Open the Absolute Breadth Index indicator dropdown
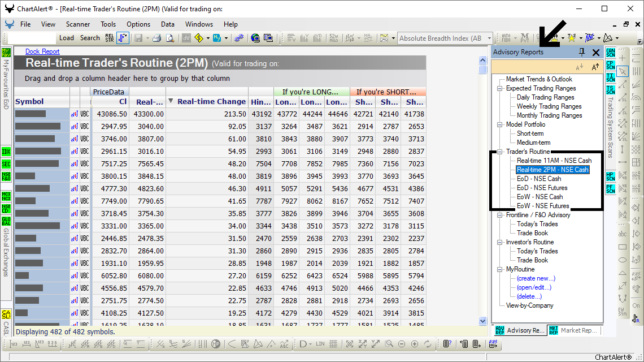 [489, 38]
